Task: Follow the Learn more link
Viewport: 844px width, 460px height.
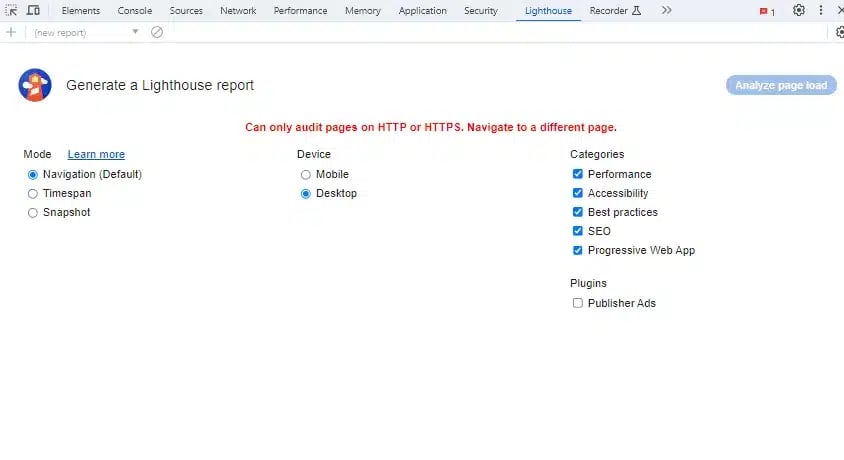Action: (96, 154)
